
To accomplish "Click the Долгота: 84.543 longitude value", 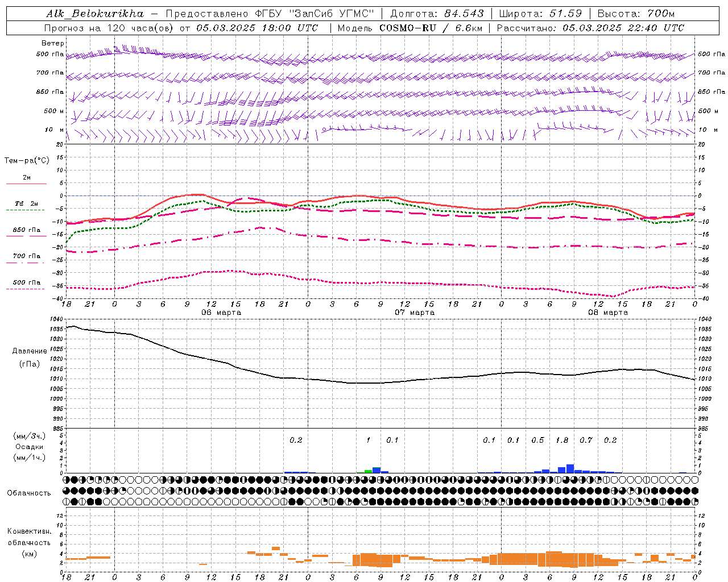I will (x=437, y=14).
